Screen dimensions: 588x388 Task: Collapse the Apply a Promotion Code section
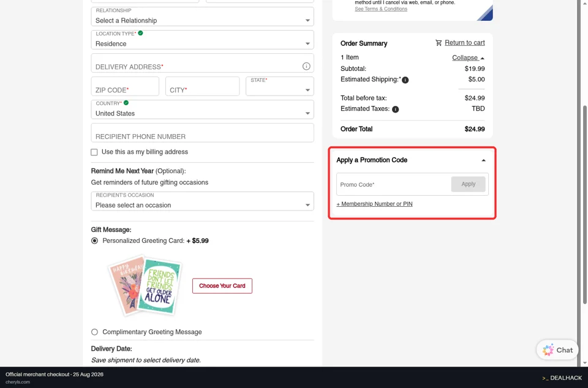pos(483,160)
